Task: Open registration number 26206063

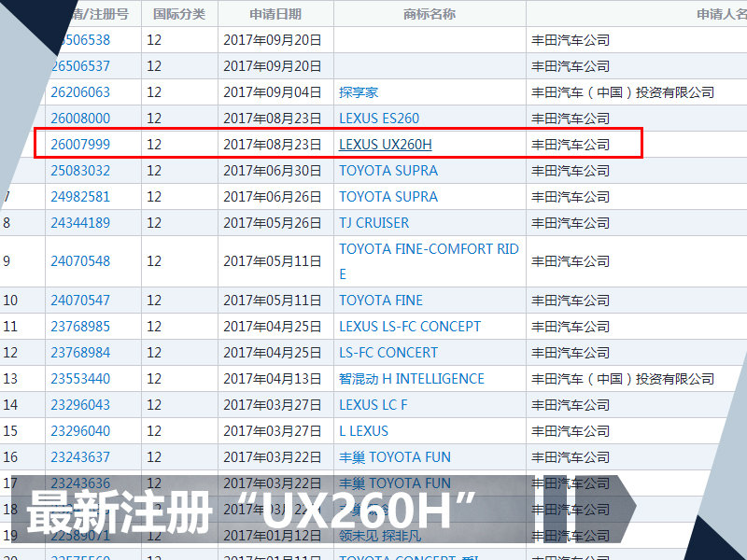Action: (80, 92)
